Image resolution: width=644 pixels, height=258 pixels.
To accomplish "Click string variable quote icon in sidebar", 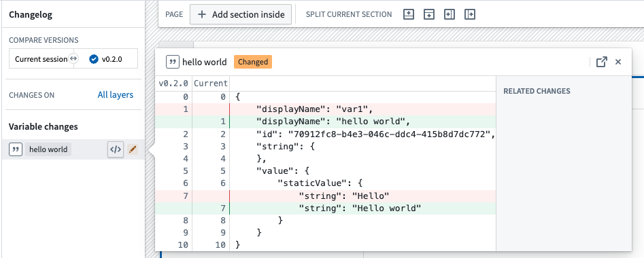I will (15, 150).
